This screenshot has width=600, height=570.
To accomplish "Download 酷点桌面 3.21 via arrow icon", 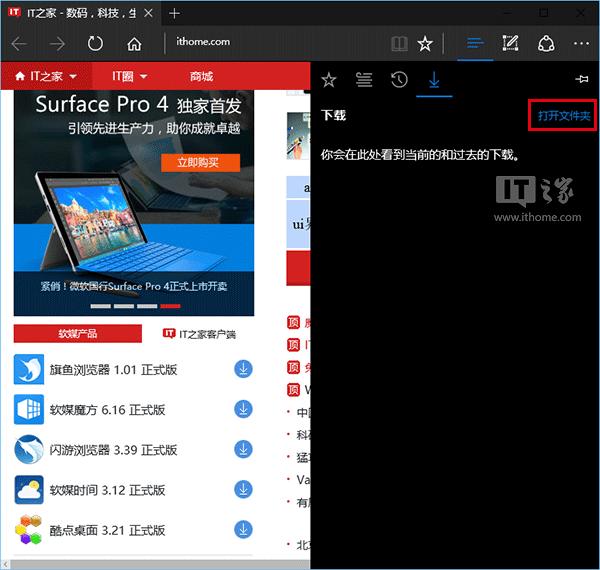I will [243, 530].
